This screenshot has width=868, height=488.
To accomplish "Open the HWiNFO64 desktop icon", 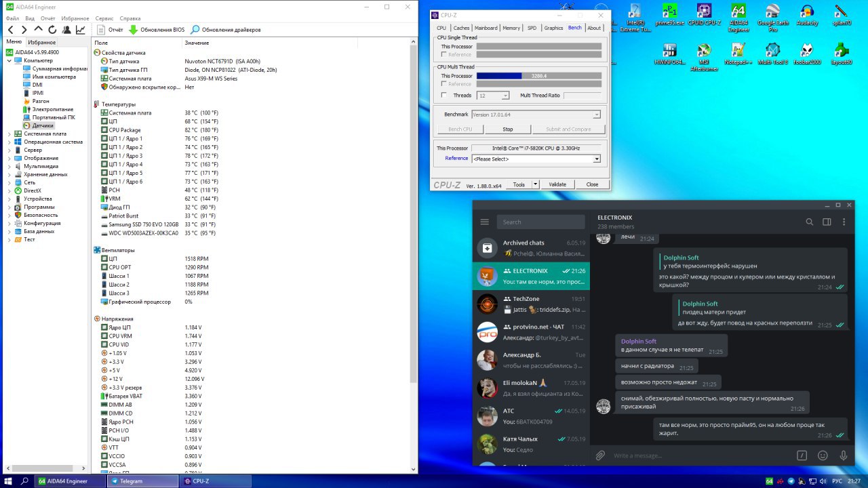I will pyautogui.click(x=669, y=54).
